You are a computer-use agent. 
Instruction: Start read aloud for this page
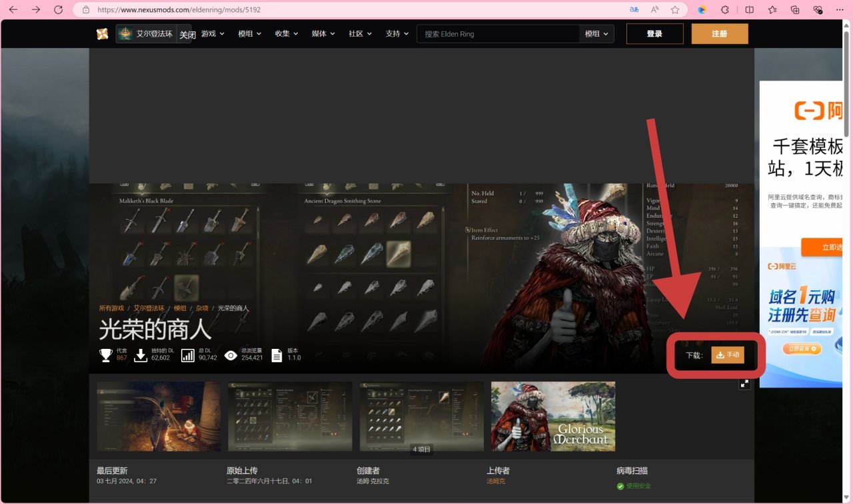655,10
